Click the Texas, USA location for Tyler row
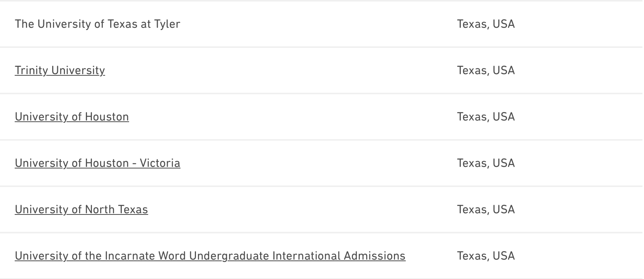The image size is (644, 279). pos(486,24)
